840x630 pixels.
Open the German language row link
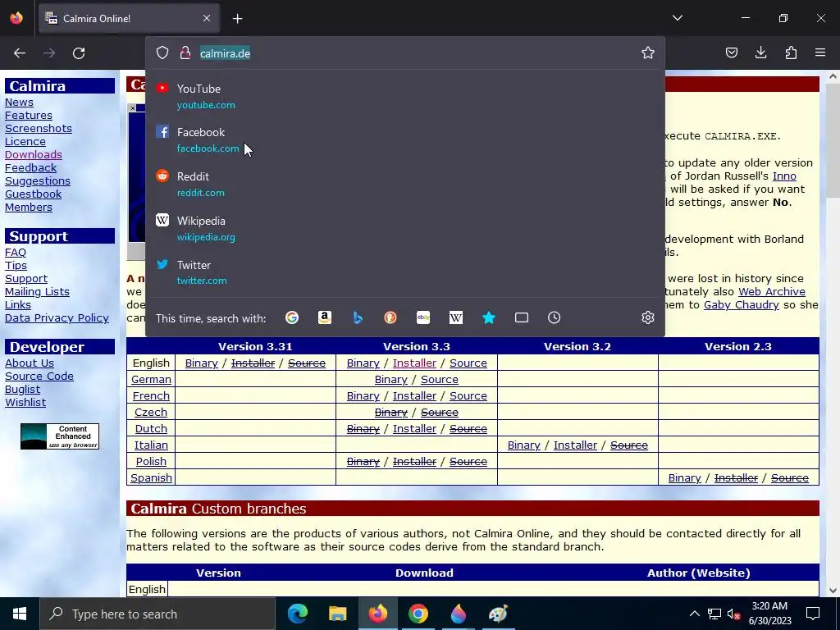[x=151, y=379]
